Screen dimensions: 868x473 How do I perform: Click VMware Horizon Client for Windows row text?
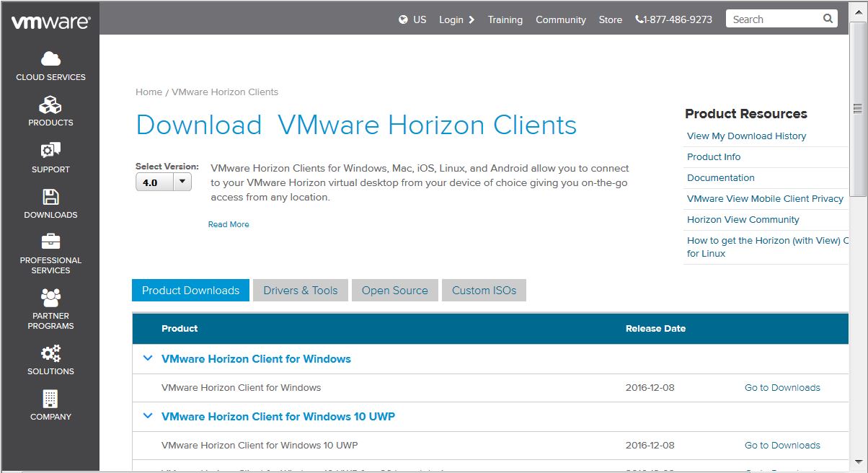click(x=241, y=387)
